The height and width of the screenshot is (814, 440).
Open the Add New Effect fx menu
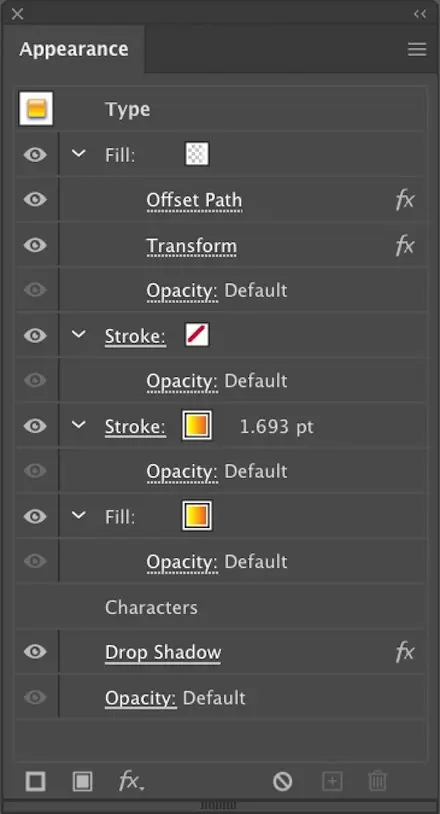point(131,781)
